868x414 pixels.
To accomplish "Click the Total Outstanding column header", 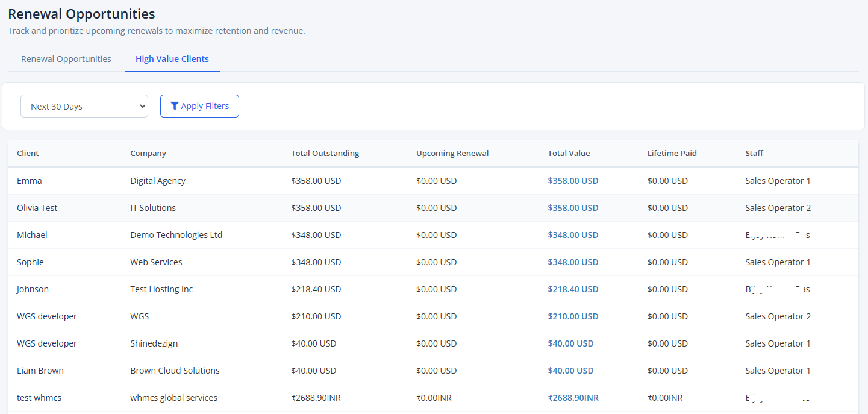I will click(325, 153).
